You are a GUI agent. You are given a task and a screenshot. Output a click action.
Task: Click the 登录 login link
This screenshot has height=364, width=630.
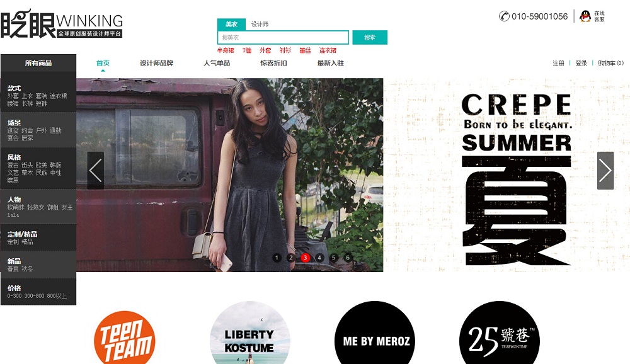click(x=581, y=63)
